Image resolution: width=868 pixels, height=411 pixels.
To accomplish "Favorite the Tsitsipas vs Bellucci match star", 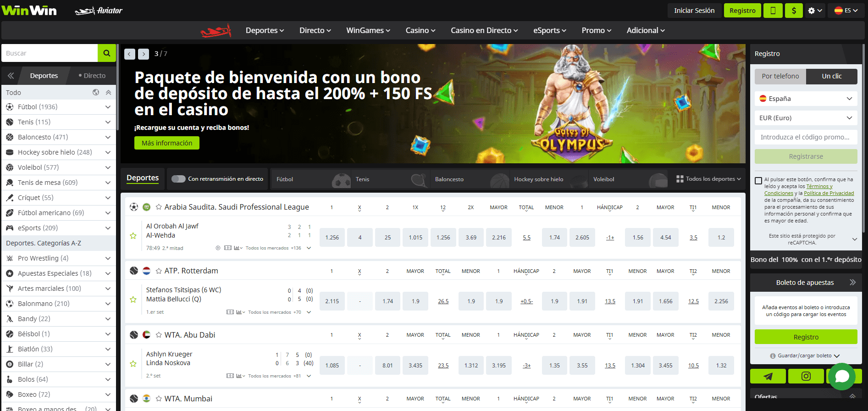I will (133, 300).
